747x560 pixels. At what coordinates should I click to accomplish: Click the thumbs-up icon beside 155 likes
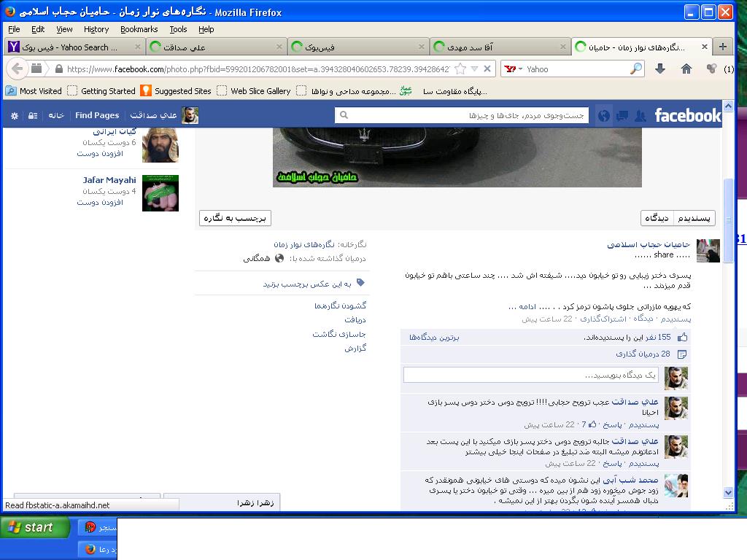[682, 337]
